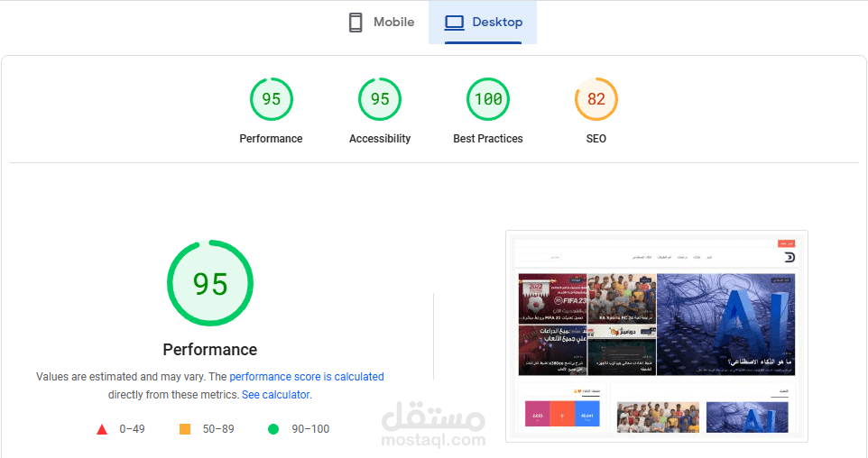Click the orange square 50–89 legend icon
Viewport: 868px width, 458px height.
tap(185, 428)
